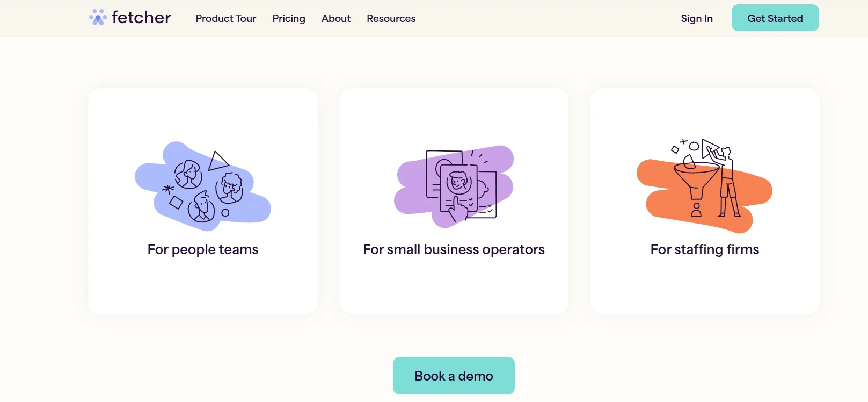The width and height of the screenshot is (868, 402).
Task: Open the Resources menu
Action: point(391,18)
